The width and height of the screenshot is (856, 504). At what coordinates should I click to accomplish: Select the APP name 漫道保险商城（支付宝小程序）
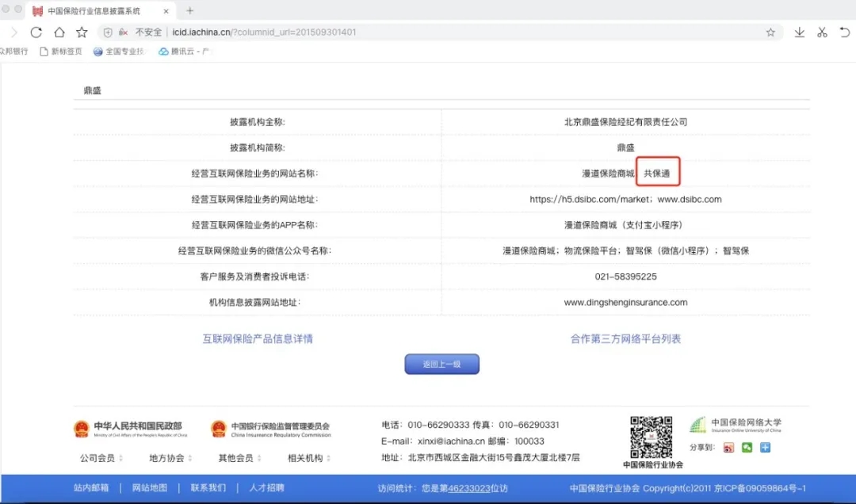pos(625,225)
